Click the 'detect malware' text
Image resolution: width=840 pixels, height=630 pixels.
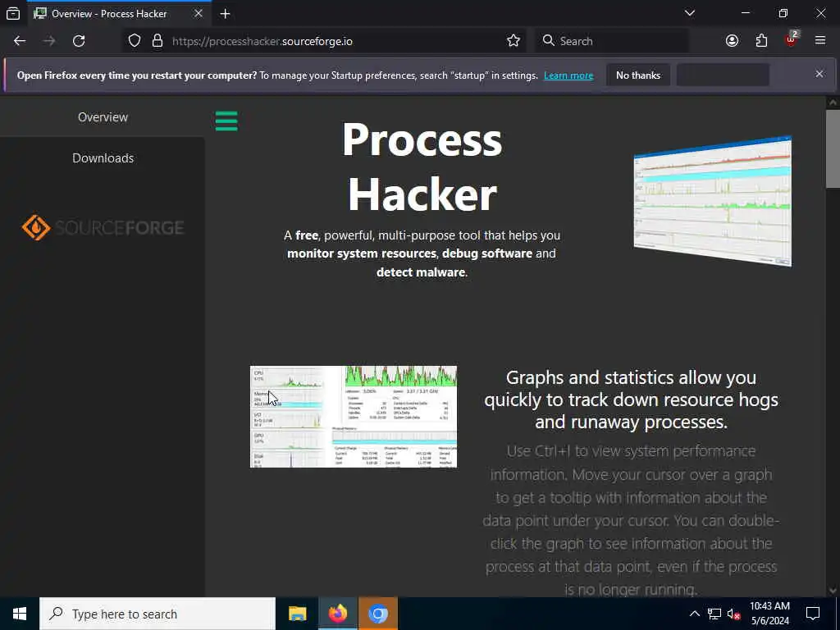[x=421, y=272]
